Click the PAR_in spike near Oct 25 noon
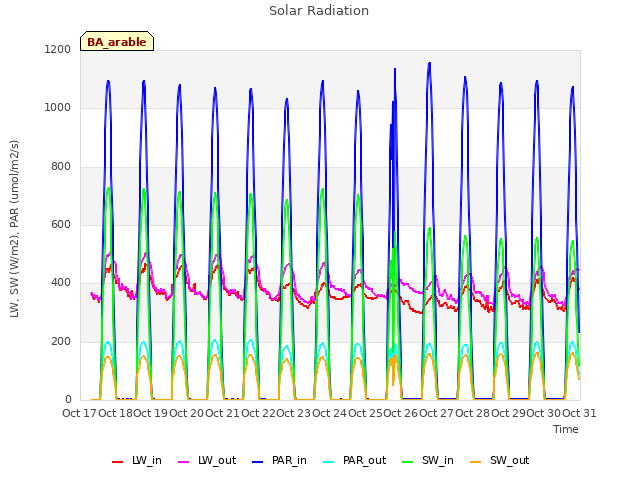640x480 pixels. [x=395, y=70]
